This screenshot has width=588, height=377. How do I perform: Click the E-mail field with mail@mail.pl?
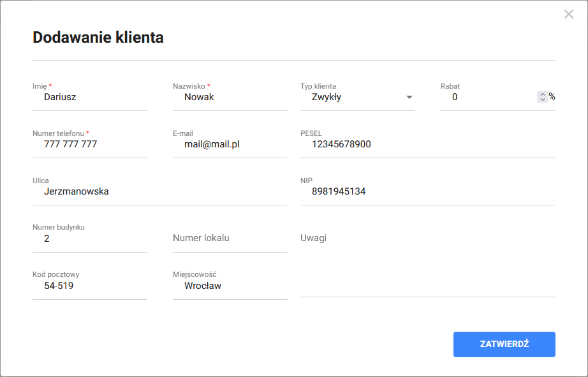[x=230, y=145]
